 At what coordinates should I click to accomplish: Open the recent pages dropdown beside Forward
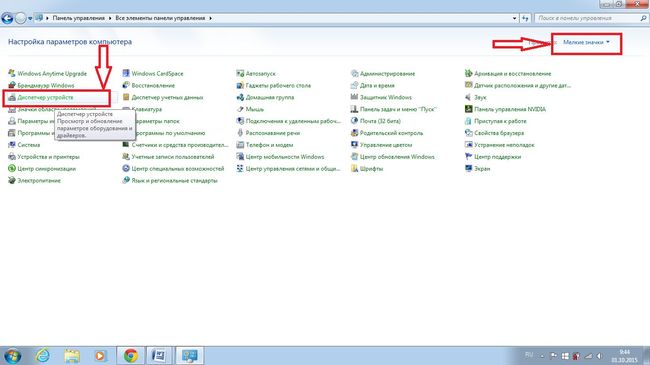pyautogui.click(x=30, y=18)
